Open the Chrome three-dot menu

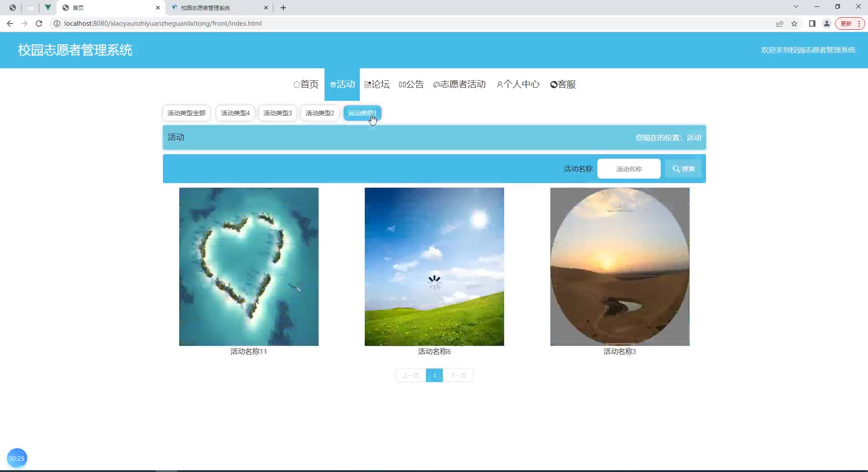coord(859,24)
